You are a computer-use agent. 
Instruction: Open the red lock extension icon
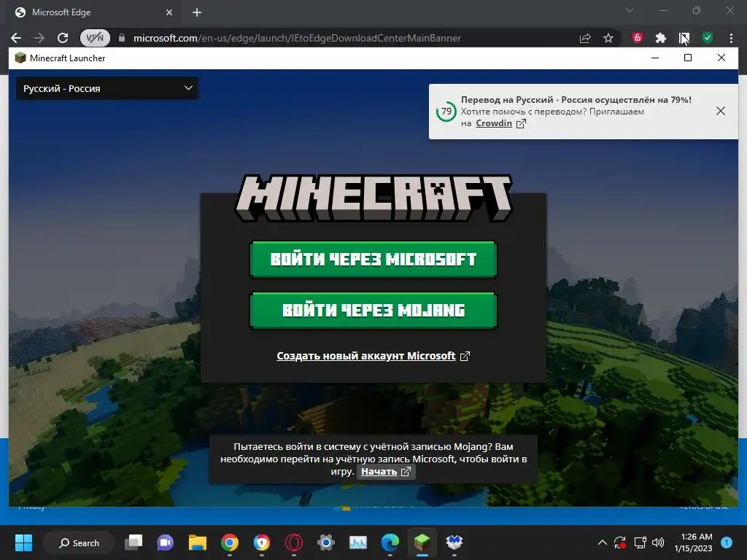click(638, 38)
